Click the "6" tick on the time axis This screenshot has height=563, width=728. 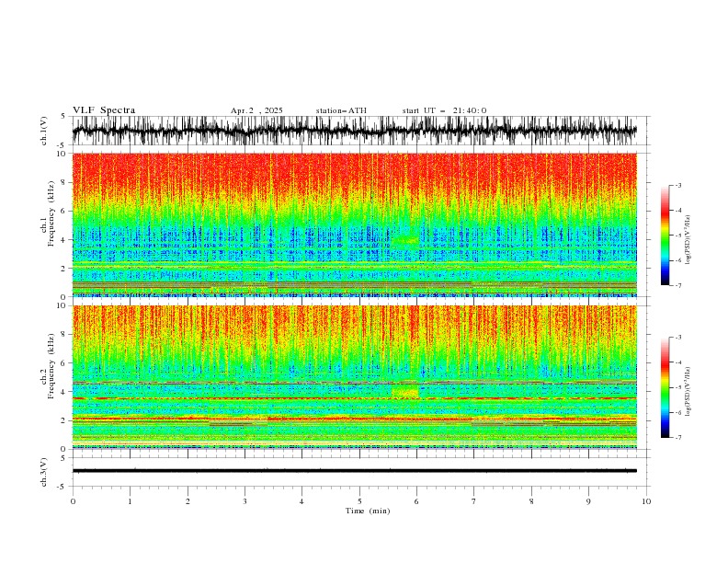point(416,501)
